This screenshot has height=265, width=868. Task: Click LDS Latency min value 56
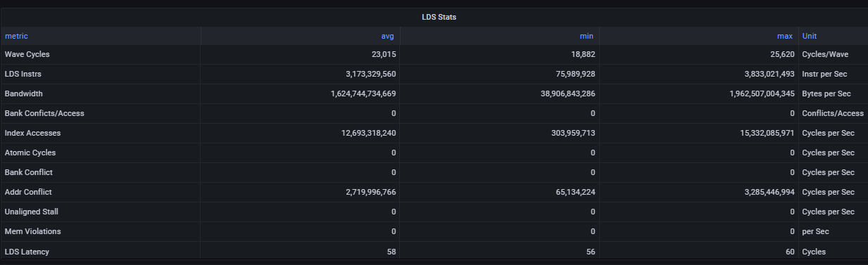click(591, 251)
